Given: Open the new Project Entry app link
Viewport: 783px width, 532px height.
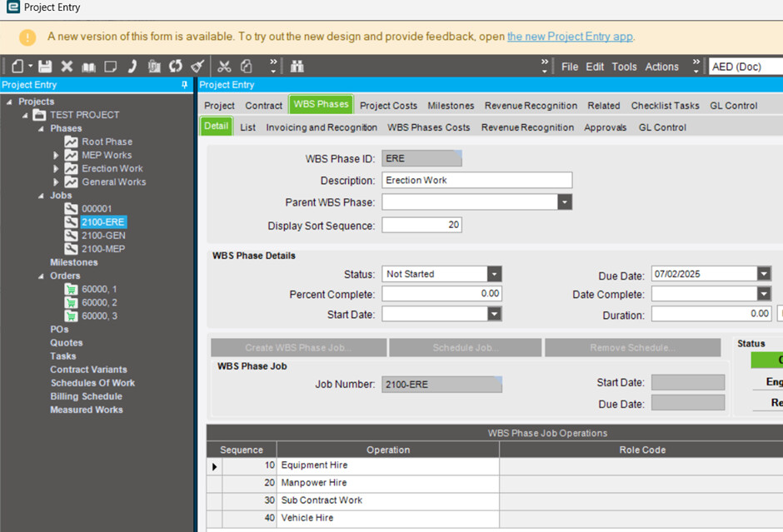Looking at the screenshot, I should (571, 37).
